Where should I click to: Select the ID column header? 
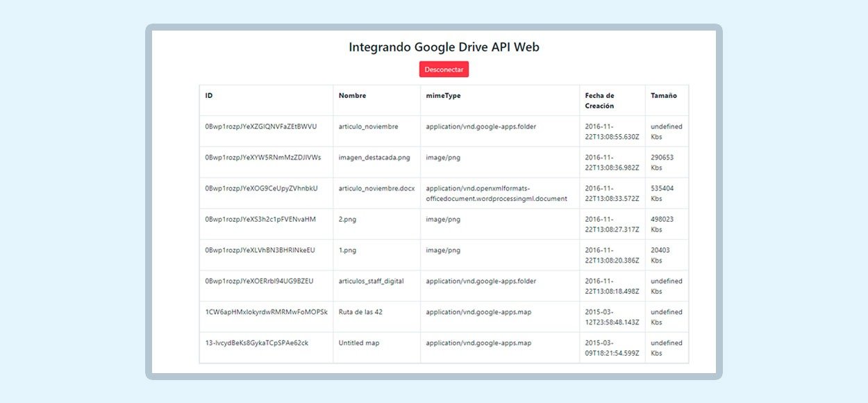tap(209, 96)
